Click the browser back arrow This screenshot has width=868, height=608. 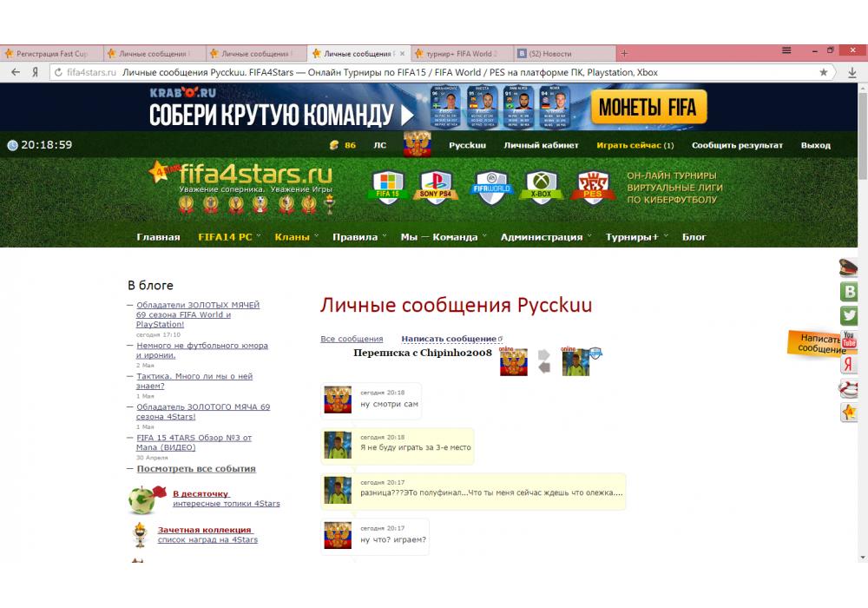16,72
